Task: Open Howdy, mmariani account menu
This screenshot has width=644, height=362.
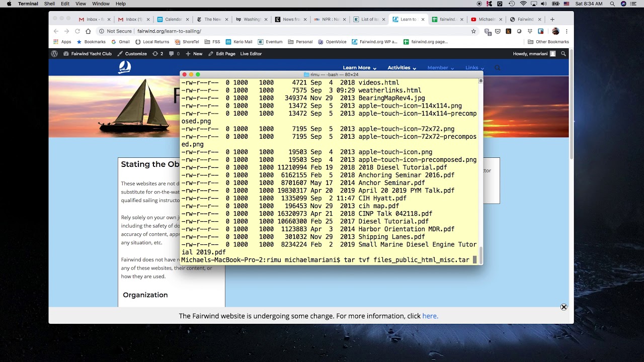Action: coord(534,54)
